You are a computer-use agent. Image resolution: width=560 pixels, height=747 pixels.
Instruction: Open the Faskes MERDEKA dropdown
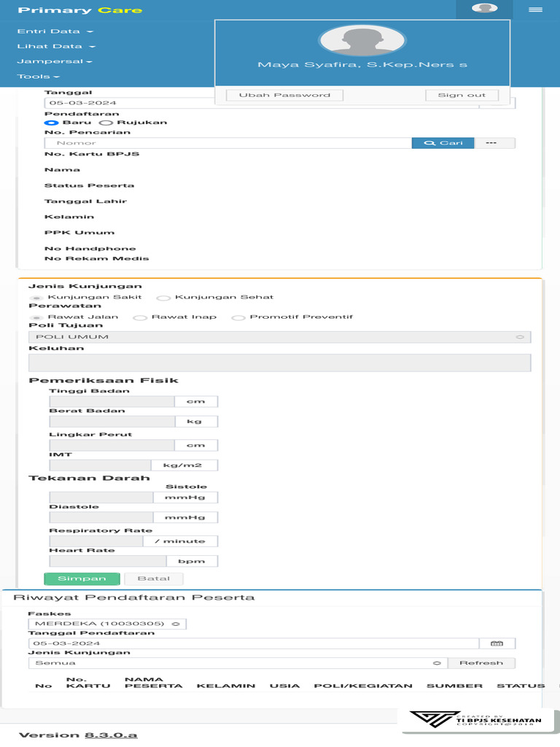(107, 624)
